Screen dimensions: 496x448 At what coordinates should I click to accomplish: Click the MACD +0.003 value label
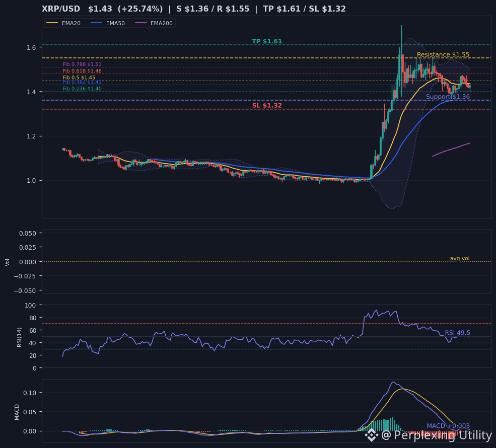448,426
